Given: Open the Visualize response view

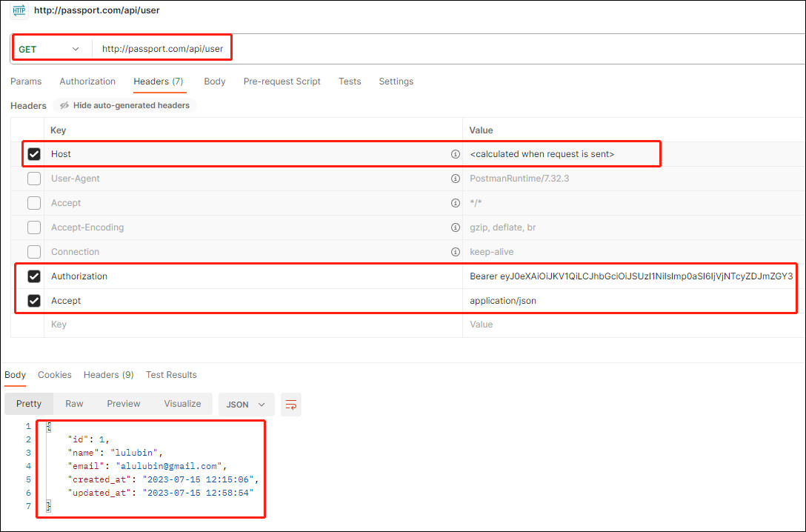Looking at the screenshot, I should (x=182, y=404).
